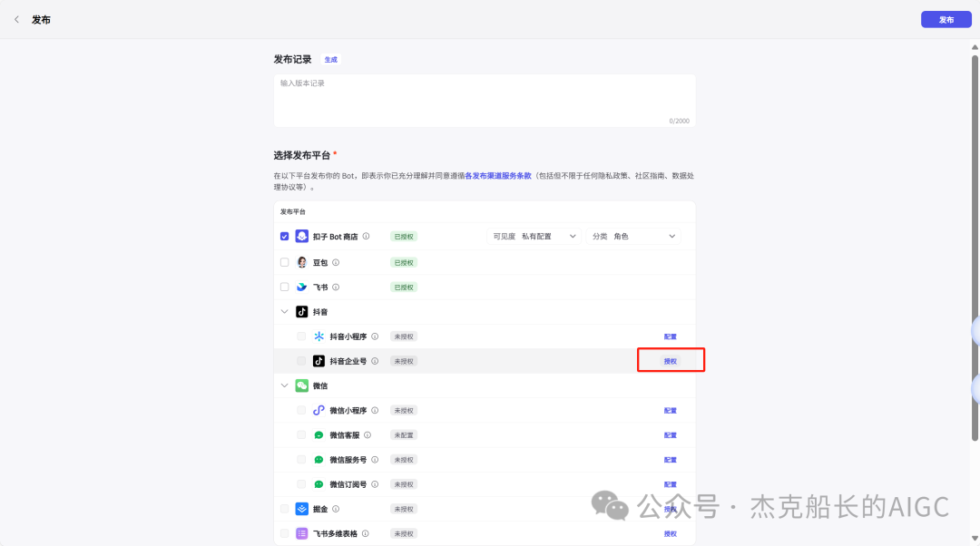
Task: Open info icon beside 微信服务号
Action: click(375, 460)
